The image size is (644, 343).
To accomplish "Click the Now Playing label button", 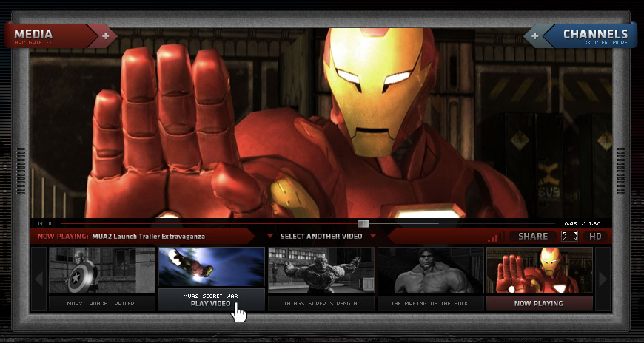I will [x=540, y=304].
